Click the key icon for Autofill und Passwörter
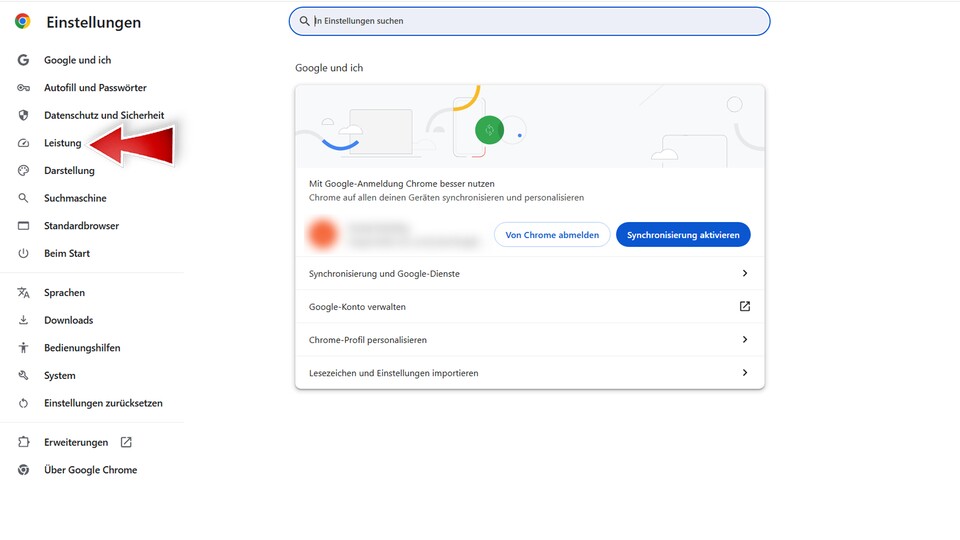Image resolution: width=960 pixels, height=540 pixels. (23, 88)
